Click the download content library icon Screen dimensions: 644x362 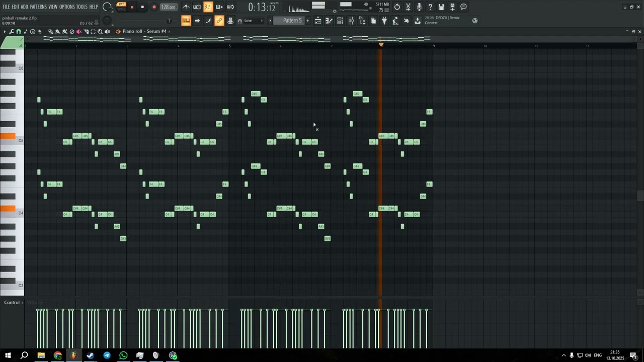pyautogui.click(x=418, y=21)
